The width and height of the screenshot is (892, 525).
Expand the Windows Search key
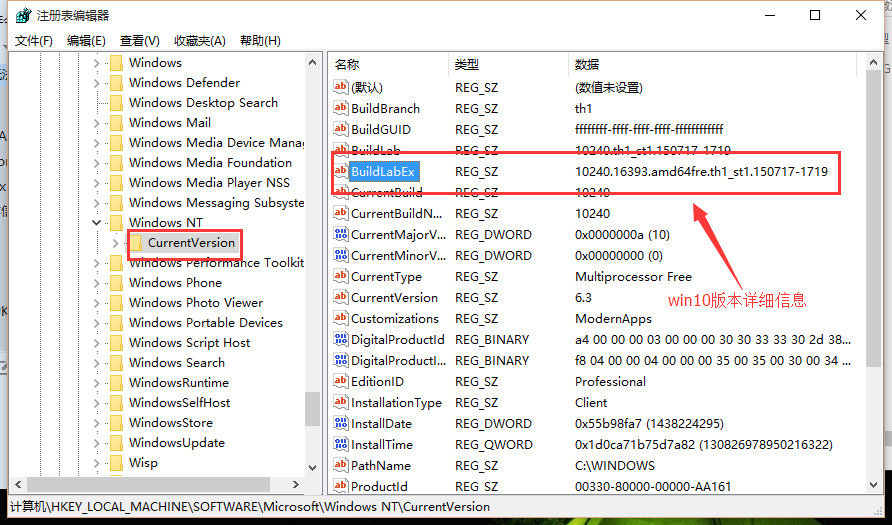96,363
